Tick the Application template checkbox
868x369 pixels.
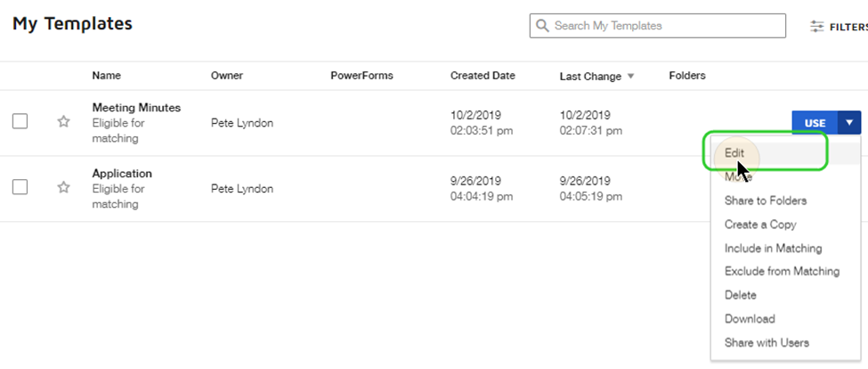[20, 188]
